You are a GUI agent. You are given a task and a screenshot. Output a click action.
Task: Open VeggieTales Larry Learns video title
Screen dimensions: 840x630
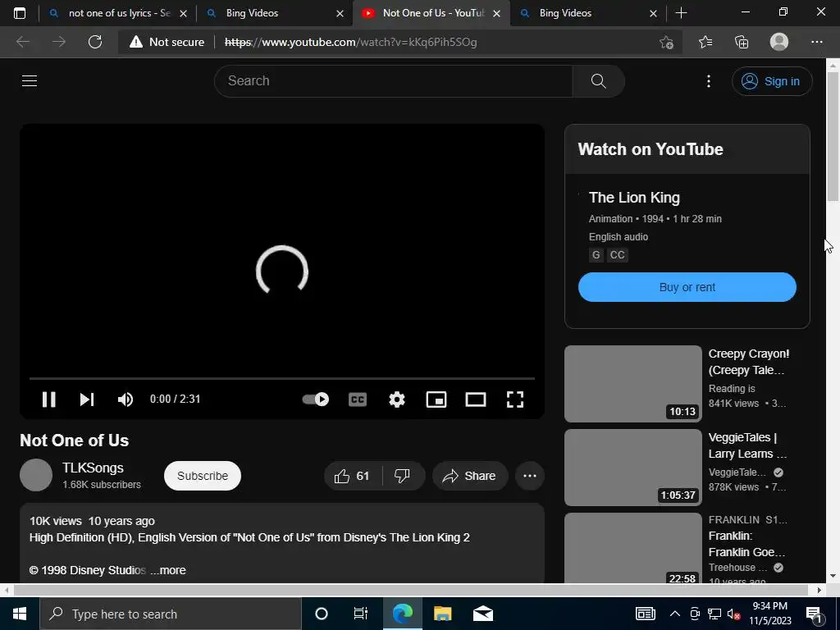pyautogui.click(x=747, y=445)
